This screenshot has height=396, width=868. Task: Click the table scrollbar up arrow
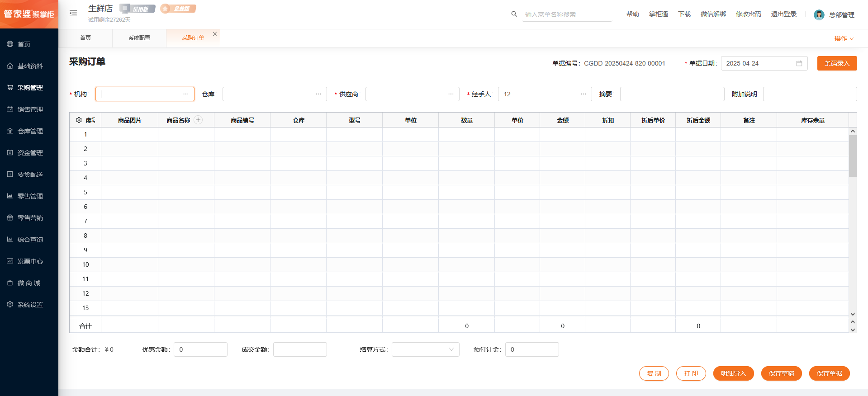click(853, 131)
